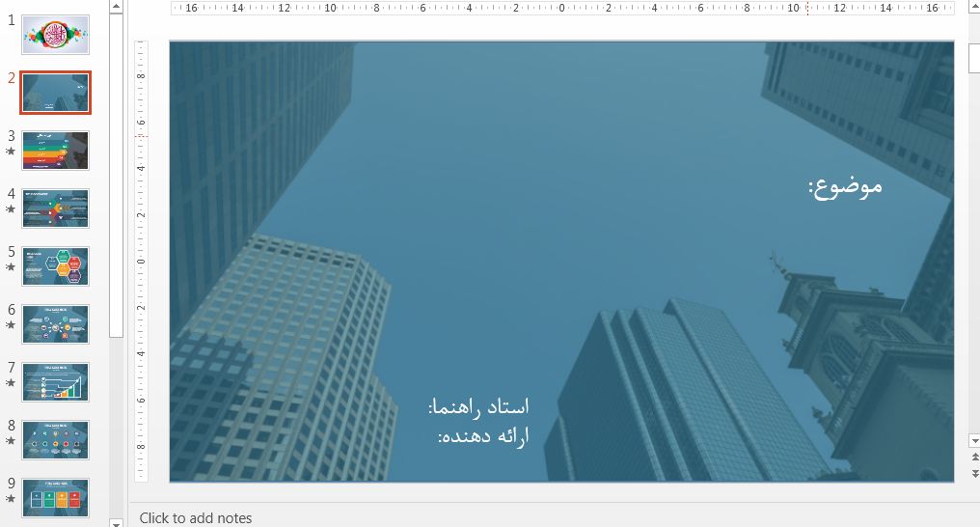Image resolution: width=980 pixels, height=527 pixels.
Task: Go to next slide using double down arrow
Action: click(x=974, y=473)
